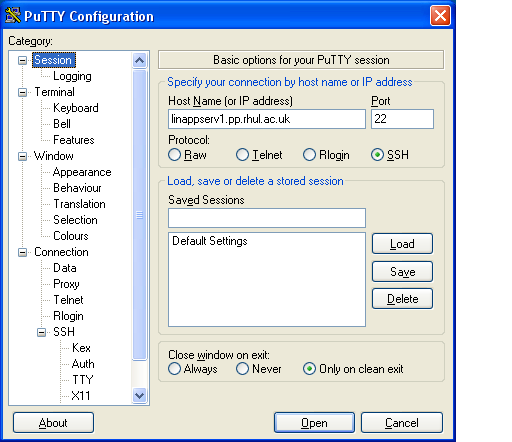Select the Raw protocol radio button

[174, 155]
